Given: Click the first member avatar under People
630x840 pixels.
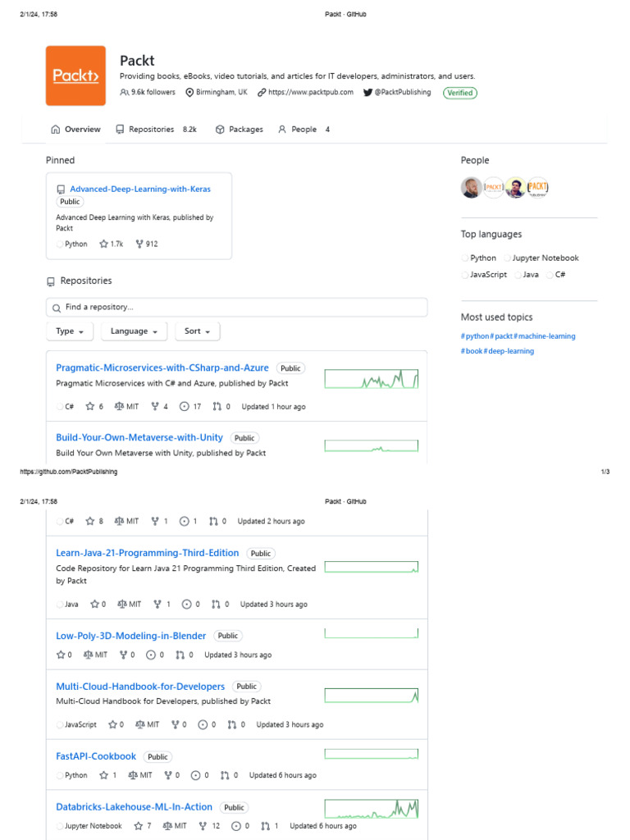Looking at the screenshot, I should (472, 188).
